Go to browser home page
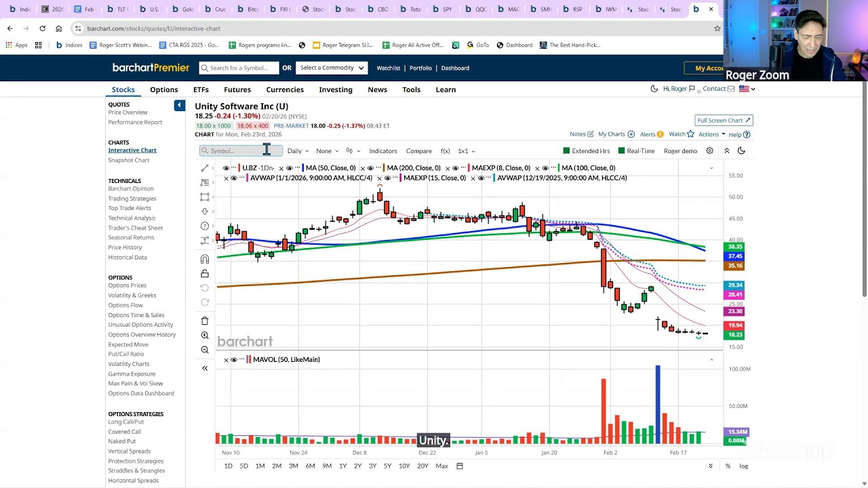This screenshot has height=488, width=868. tap(58, 28)
